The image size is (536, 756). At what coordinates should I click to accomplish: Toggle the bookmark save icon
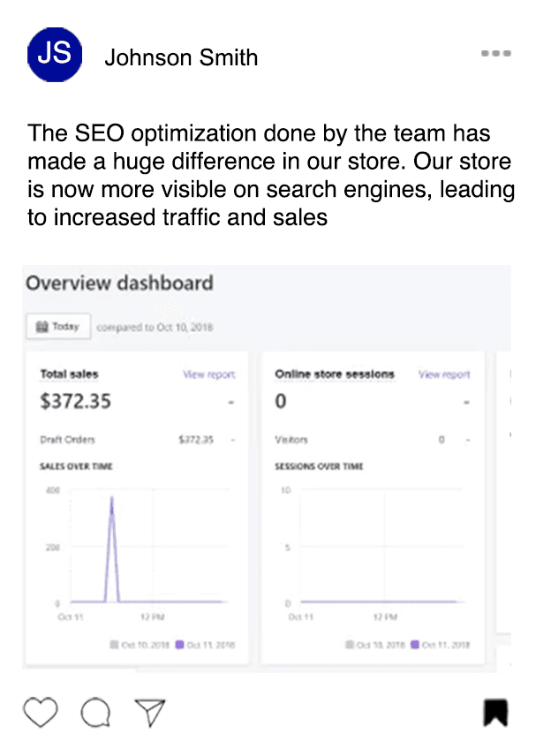click(x=495, y=713)
